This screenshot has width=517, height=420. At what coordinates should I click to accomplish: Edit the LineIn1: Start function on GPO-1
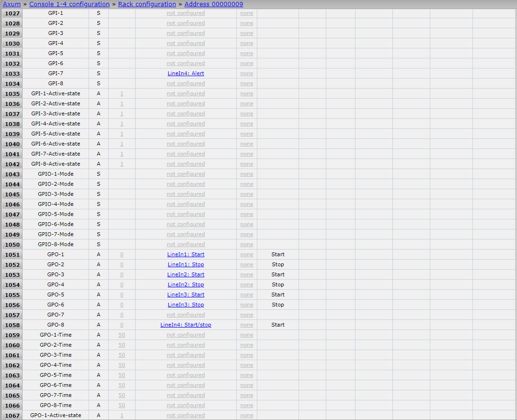tap(185, 255)
